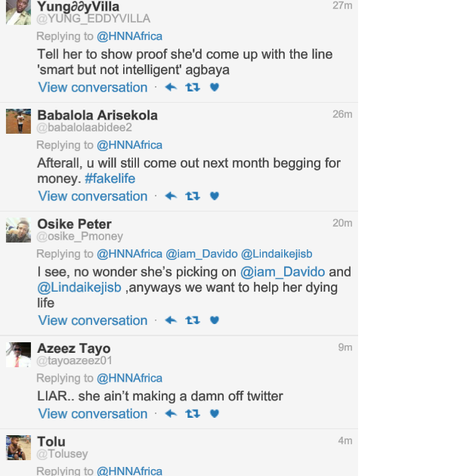Screen dimensions: 476x476
Task: Reply to Azeez Tayo's tweet
Action: [171, 414]
